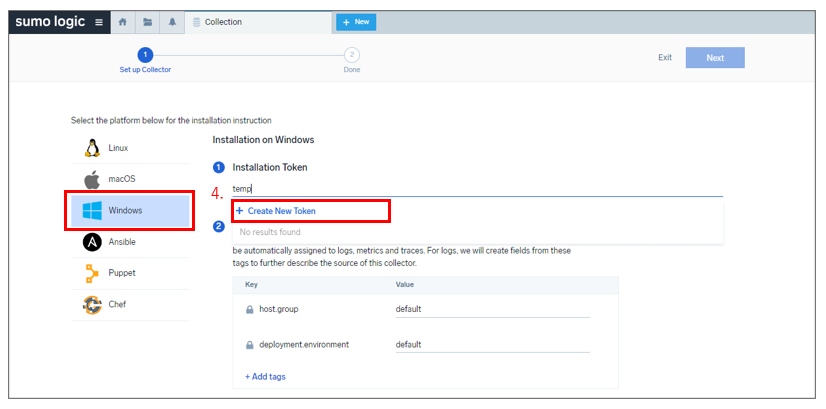Choose the Ansible platform
This screenshot has width=826, height=409.
[x=130, y=242]
